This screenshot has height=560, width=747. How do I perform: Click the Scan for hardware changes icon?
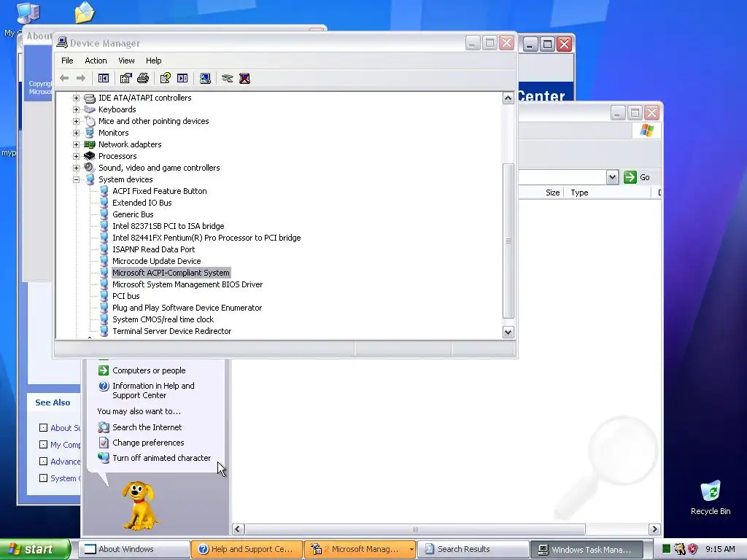205,78
